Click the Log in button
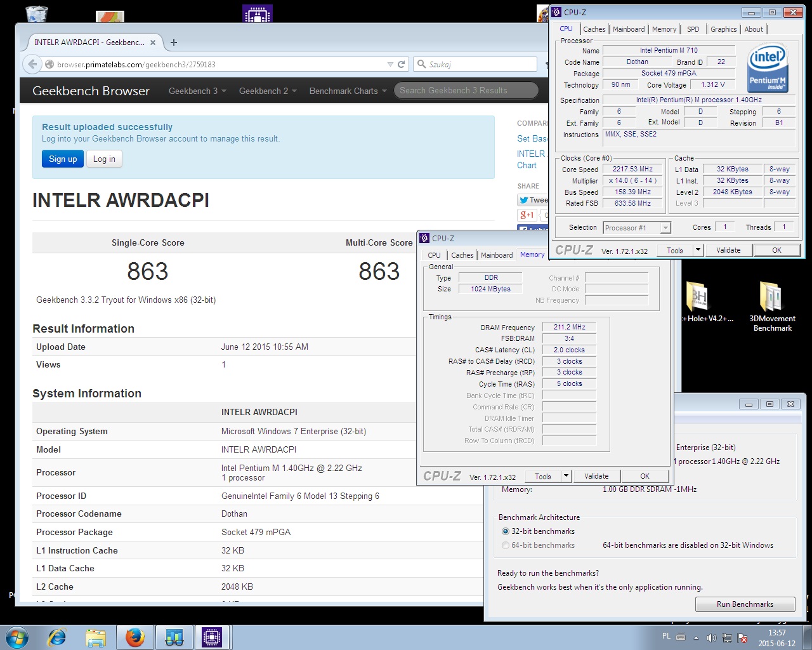Screen dimensions: 812x650 coord(104,159)
